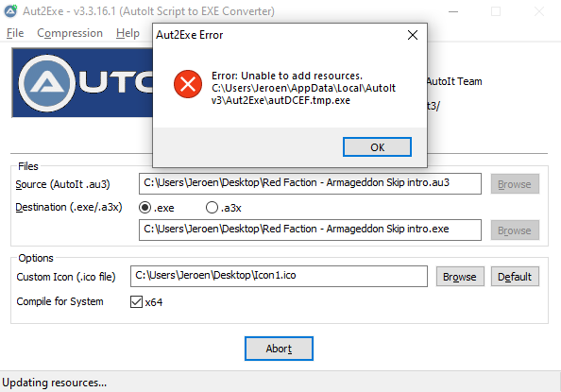Browse for a custom icon file

(460, 277)
